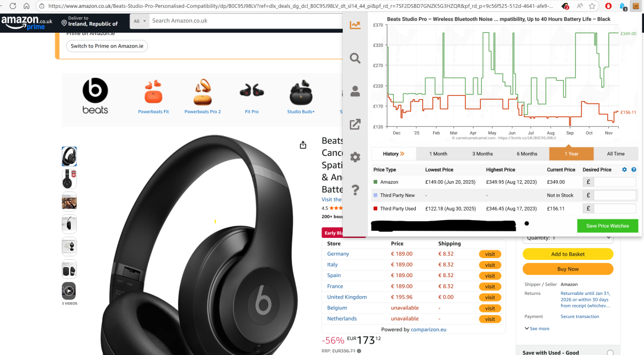
Task: Open the All search category dropdown
Action: [140, 21]
